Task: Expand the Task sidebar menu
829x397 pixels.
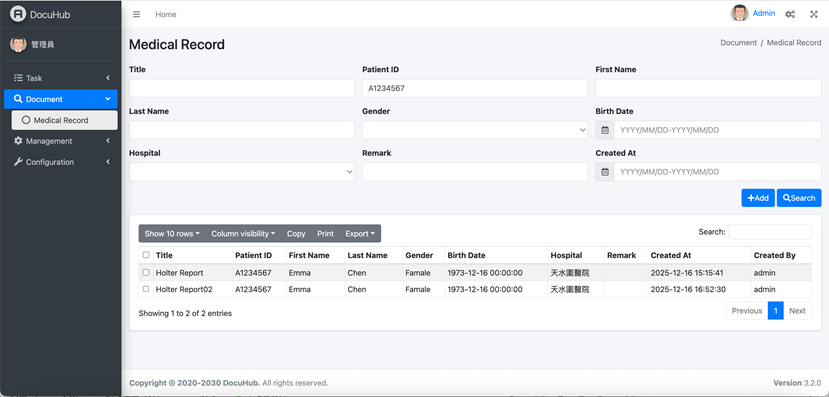Action: click(61, 78)
